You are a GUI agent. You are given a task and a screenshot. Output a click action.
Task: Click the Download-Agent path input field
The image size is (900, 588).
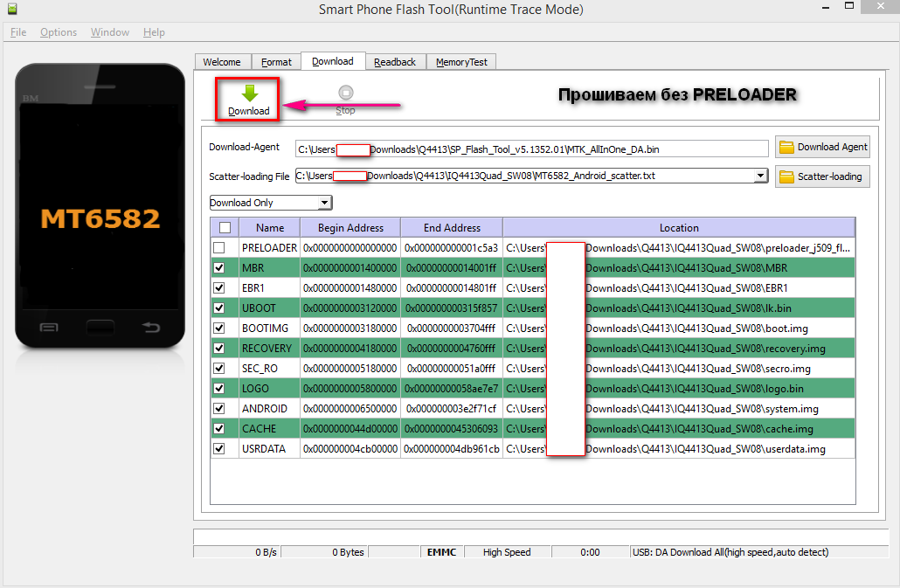(531, 149)
